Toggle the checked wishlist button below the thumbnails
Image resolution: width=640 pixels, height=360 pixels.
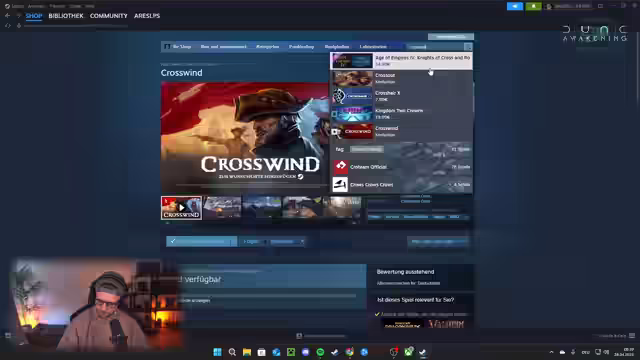click(201, 242)
